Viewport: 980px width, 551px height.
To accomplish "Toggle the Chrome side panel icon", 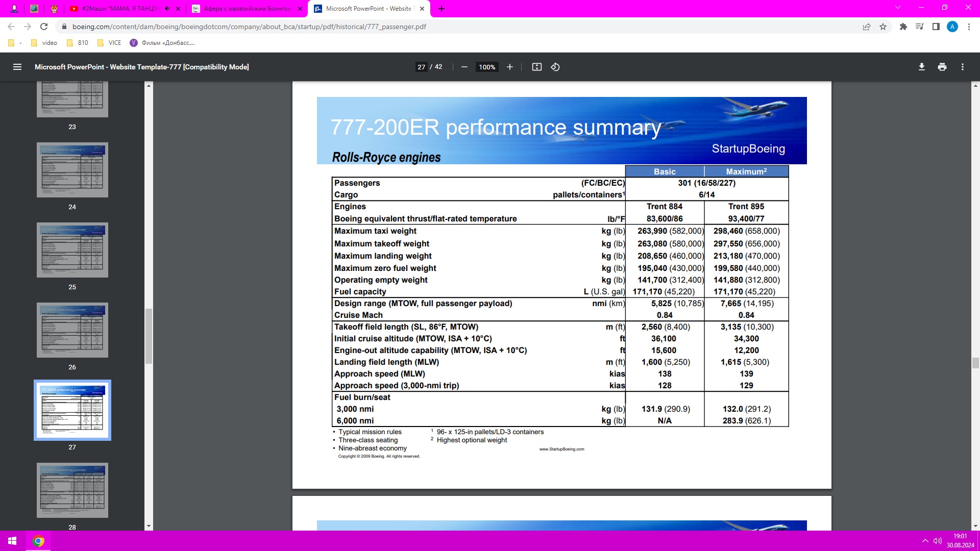I will (x=936, y=27).
